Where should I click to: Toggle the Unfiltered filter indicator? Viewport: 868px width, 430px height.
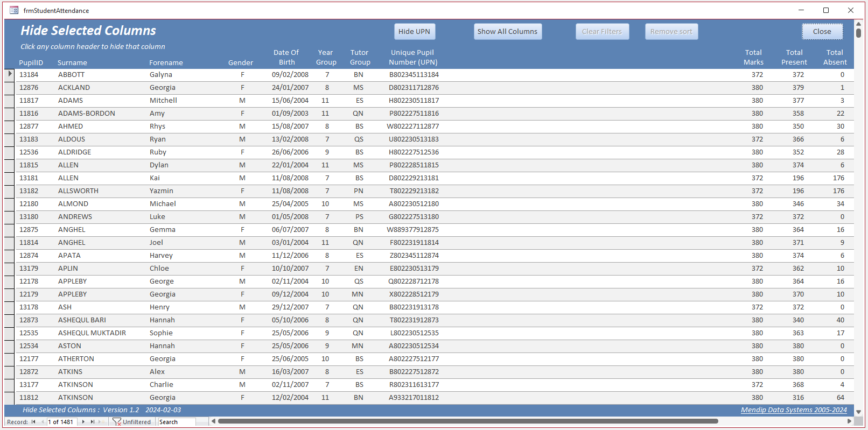131,422
